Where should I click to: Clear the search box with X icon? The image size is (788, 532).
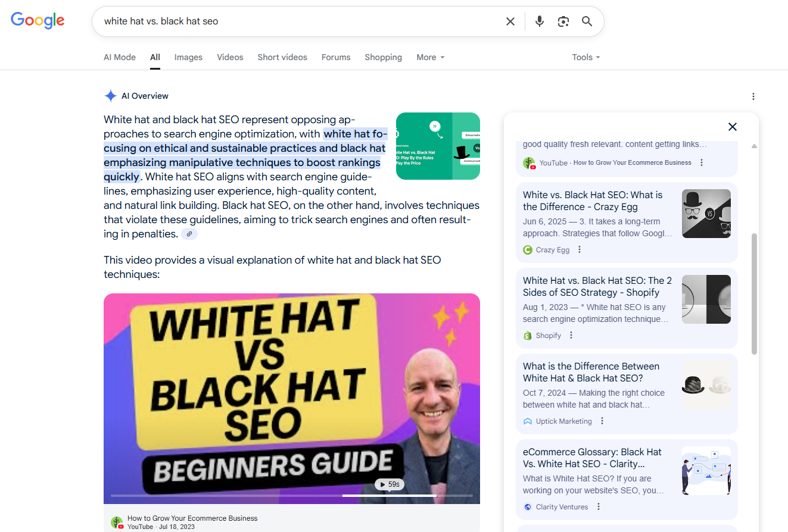tap(510, 21)
